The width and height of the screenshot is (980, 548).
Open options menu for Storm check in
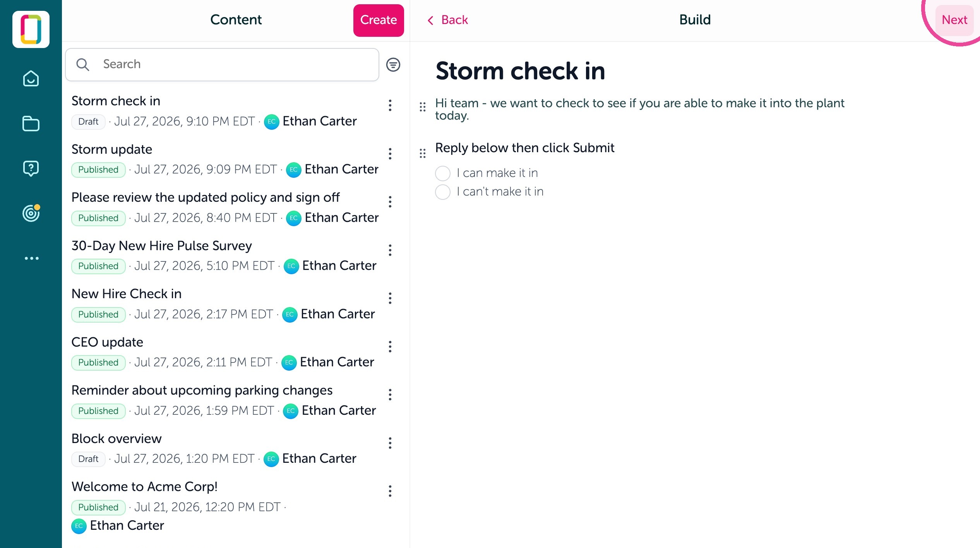pos(390,105)
